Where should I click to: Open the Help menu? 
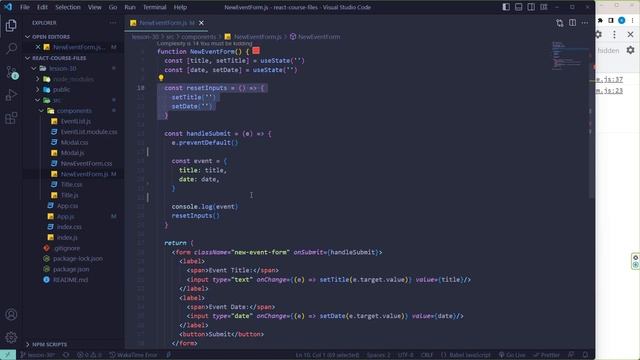click(x=180, y=7)
